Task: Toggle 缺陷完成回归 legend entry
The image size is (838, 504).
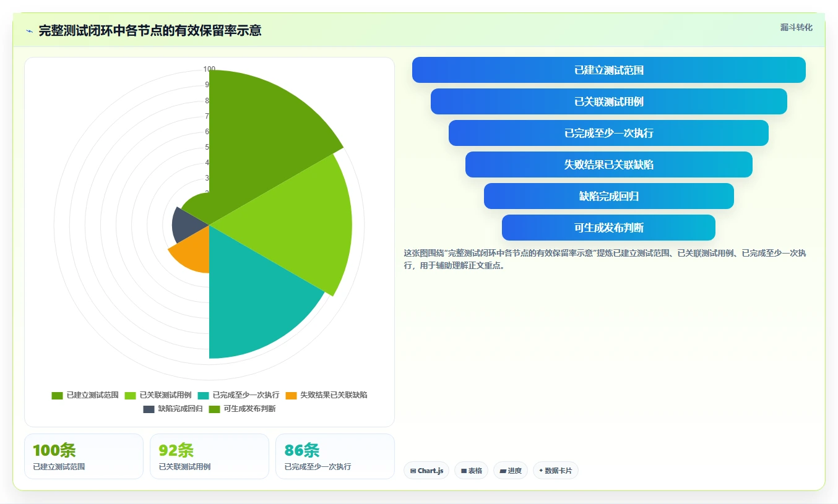Action: click(173, 409)
